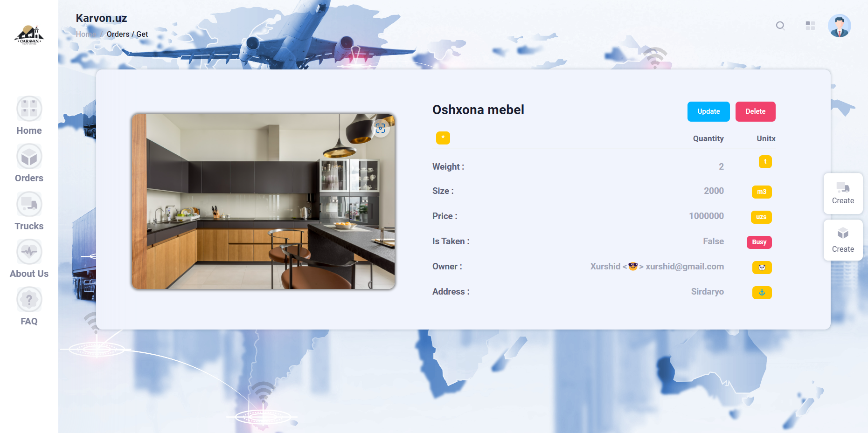Click the anchor badge next to Sirdaryo
Screen dimensions: 868x433
[762, 292]
